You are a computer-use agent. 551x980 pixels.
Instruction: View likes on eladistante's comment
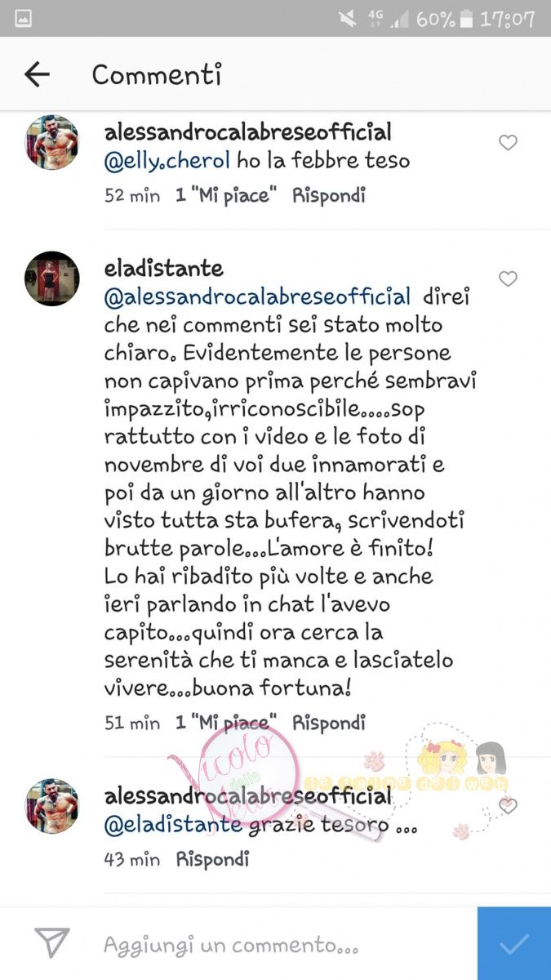coord(227,723)
